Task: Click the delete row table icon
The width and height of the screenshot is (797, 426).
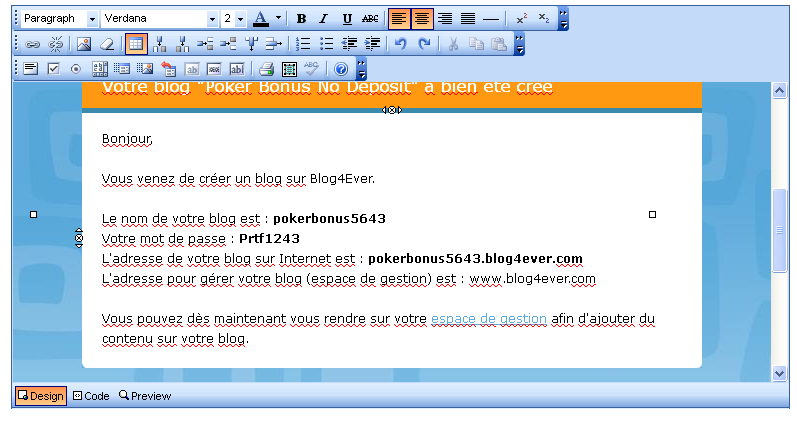Action: click(273, 44)
